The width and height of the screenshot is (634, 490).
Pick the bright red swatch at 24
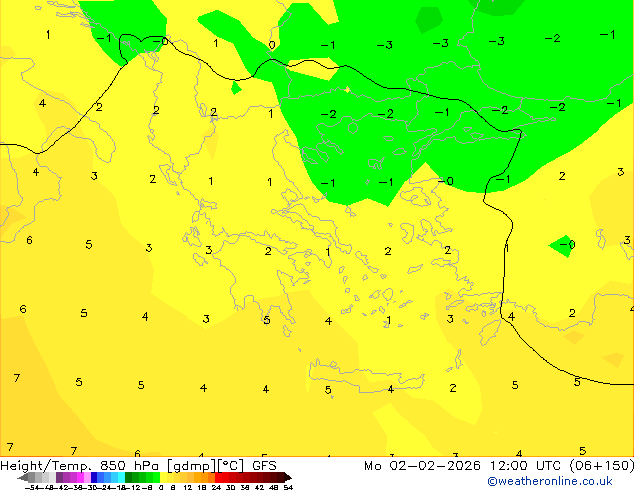pyautogui.click(x=218, y=477)
